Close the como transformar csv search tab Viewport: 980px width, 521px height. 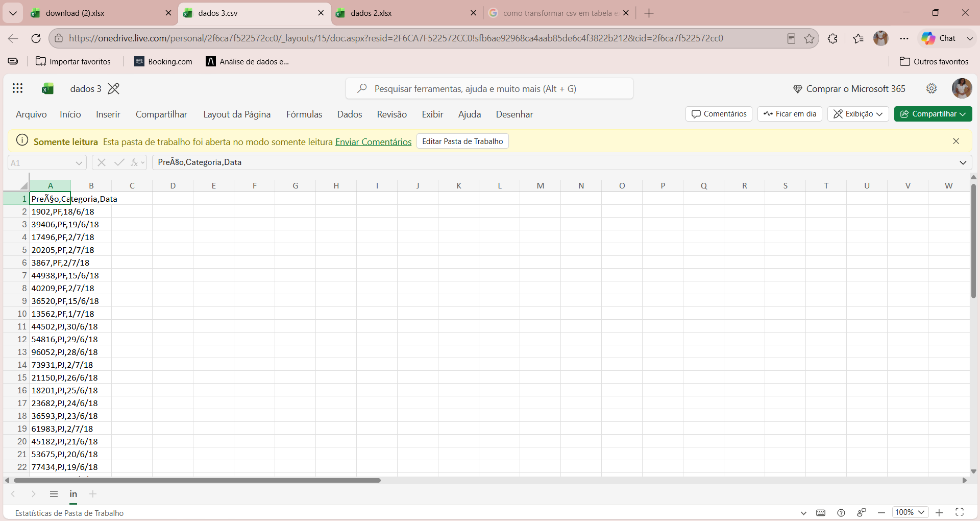tap(626, 13)
